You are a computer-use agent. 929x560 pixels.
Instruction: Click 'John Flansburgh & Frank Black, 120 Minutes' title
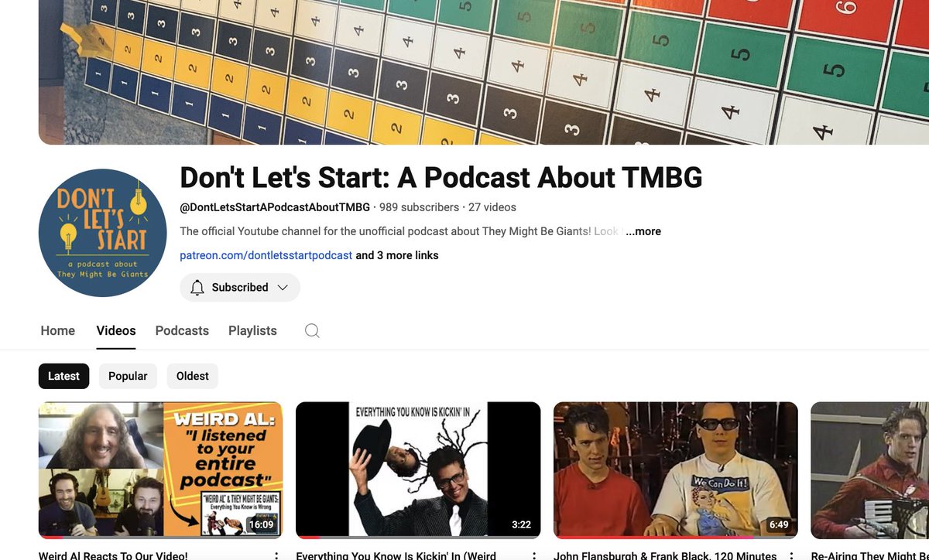tap(665, 555)
